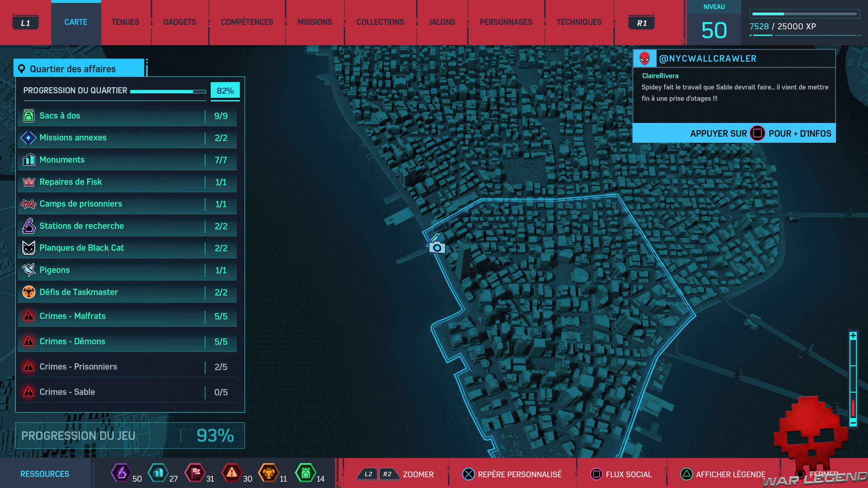Click the camera landmark marker on map
The image size is (868, 488).
point(437,248)
